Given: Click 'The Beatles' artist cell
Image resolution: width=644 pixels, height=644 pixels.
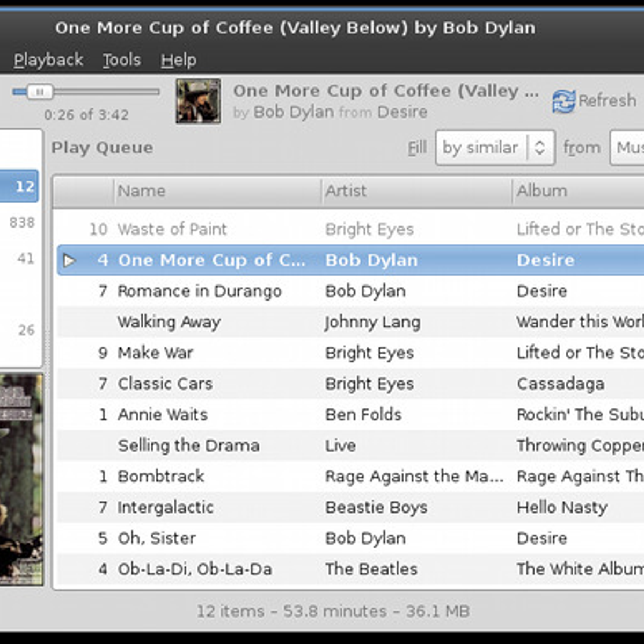Looking at the screenshot, I should (x=371, y=569).
